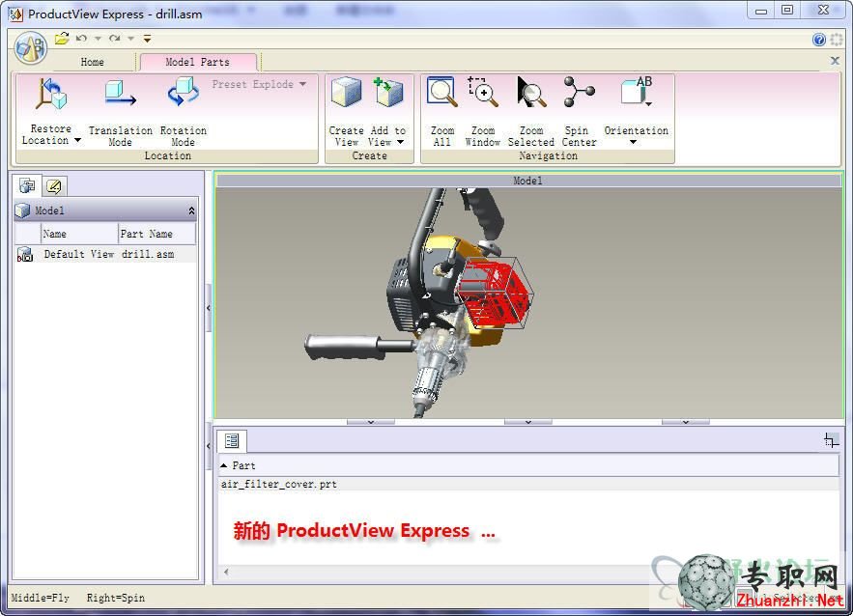This screenshot has width=853, height=616.
Task: Click the Restore Location icon
Action: click(x=51, y=96)
